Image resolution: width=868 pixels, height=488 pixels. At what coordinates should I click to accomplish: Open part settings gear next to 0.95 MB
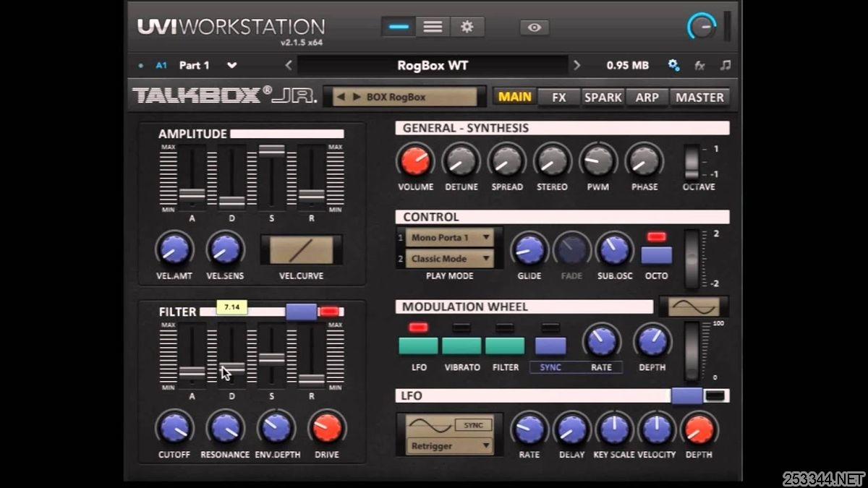673,65
